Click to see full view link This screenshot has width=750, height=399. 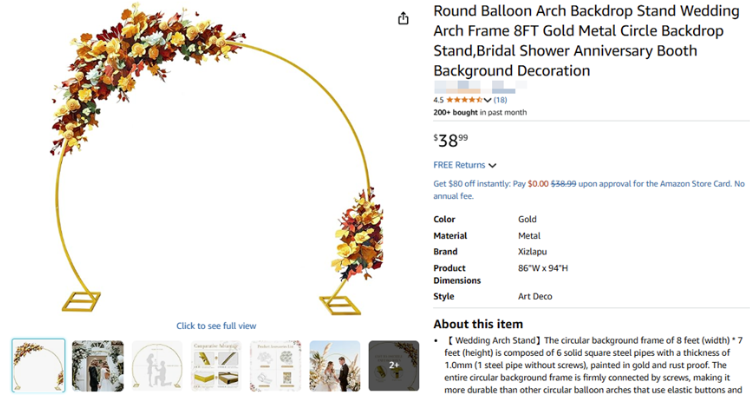coord(216,326)
